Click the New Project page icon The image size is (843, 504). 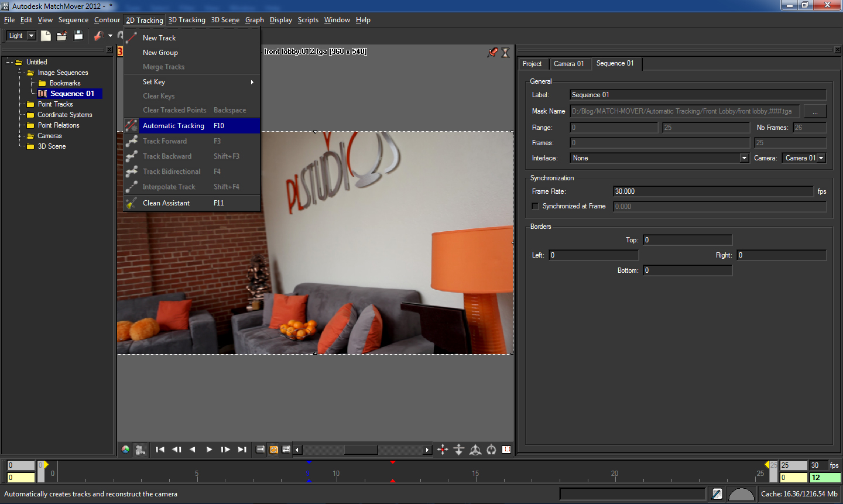point(46,36)
